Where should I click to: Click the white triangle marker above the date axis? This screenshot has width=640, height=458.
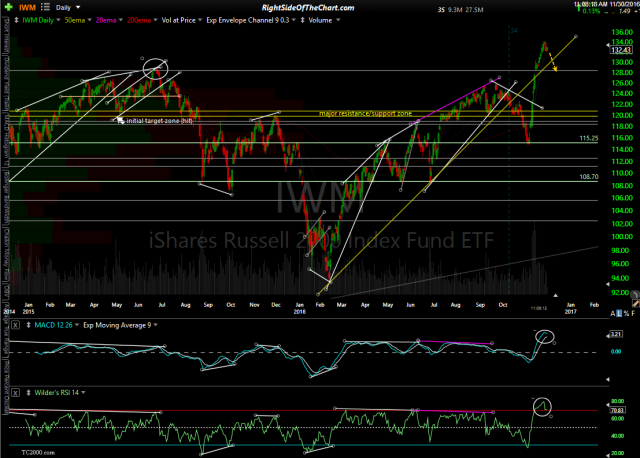555,295
